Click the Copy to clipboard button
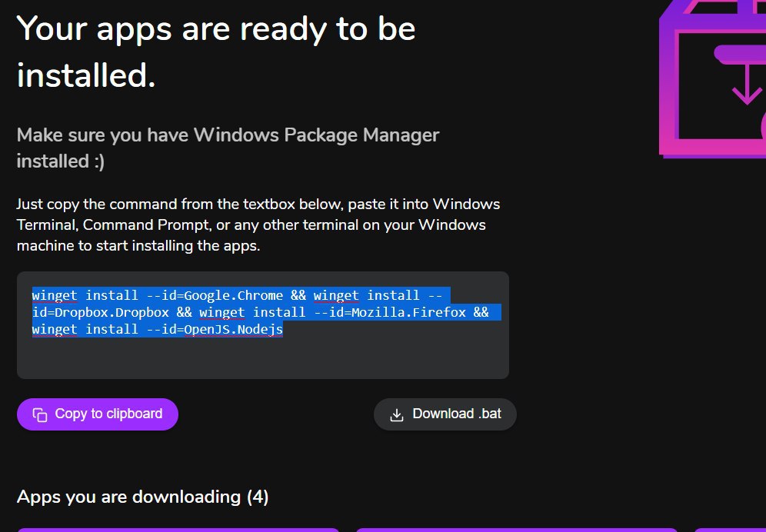 [97, 414]
